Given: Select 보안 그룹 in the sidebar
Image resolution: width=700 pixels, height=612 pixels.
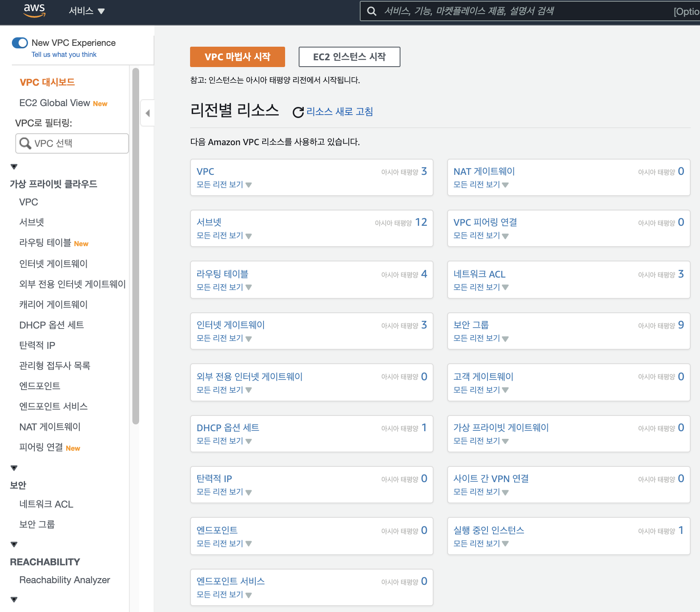Looking at the screenshot, I should point(37,524).
